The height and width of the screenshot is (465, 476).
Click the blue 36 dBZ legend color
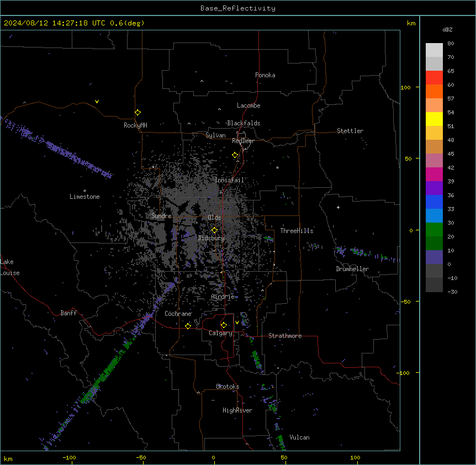point(434,202)
